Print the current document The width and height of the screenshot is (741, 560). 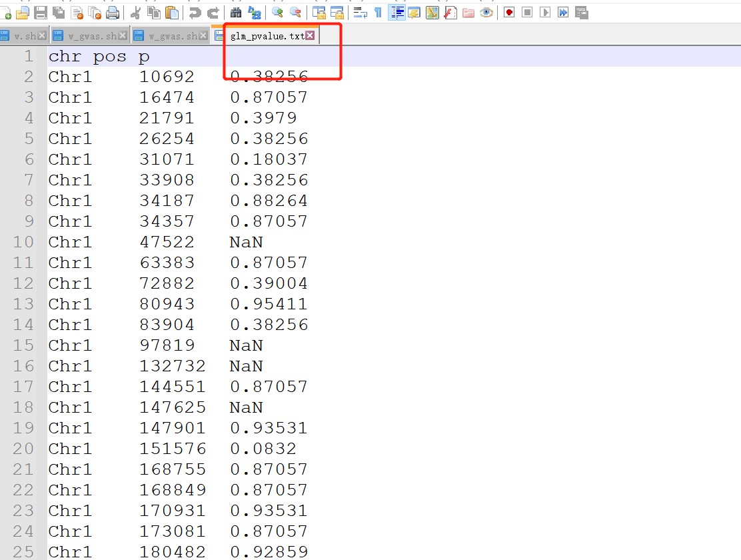pos(113,13)
